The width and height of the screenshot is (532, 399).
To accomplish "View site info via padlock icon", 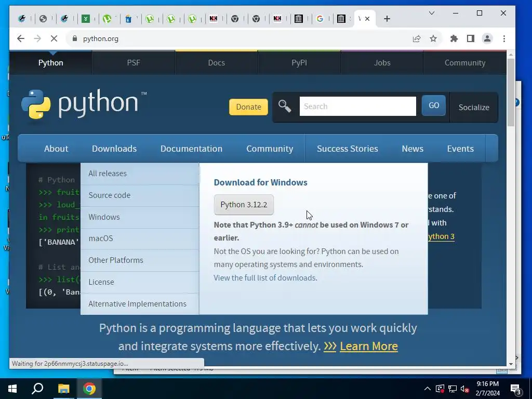I will [75, 38].
